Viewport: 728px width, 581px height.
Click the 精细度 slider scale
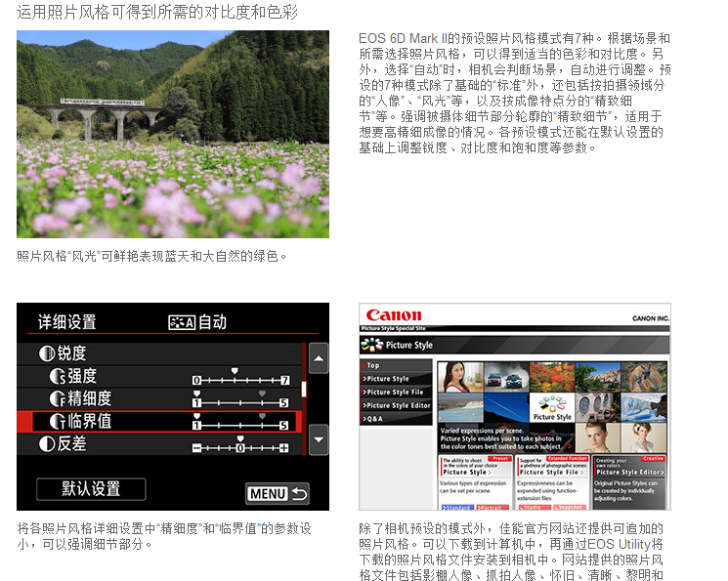pos(240,400)
